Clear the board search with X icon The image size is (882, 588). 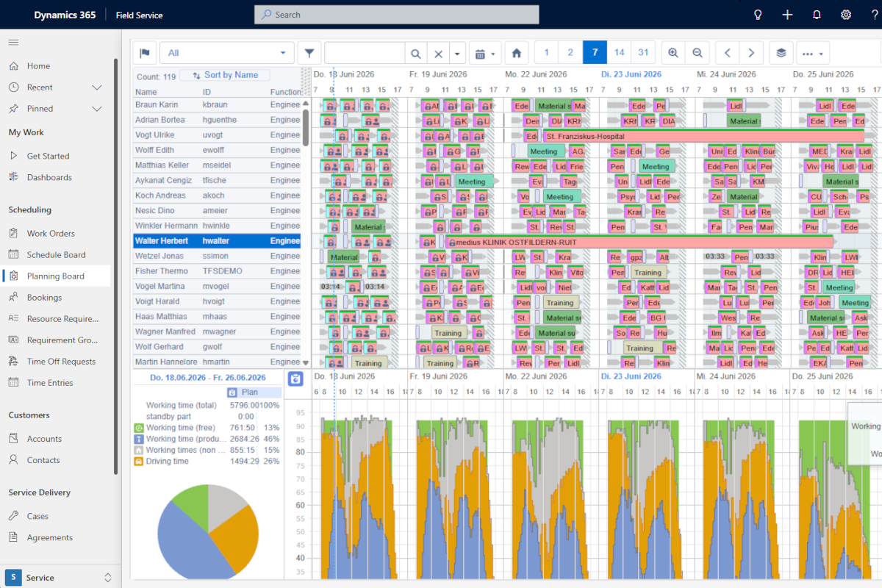pos(438,54)
